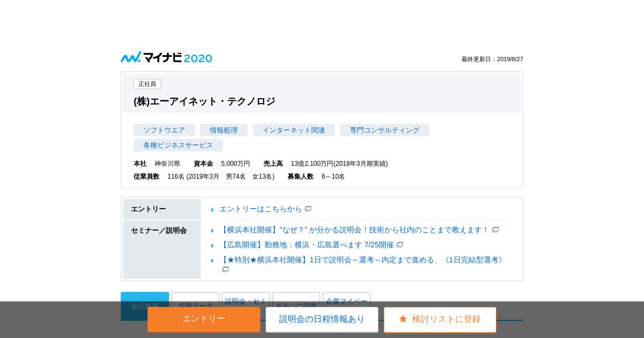This screenshot has width=644, height=338.
Task: Click external window icon after 7/25開催
Action: (x=400, y=245)
